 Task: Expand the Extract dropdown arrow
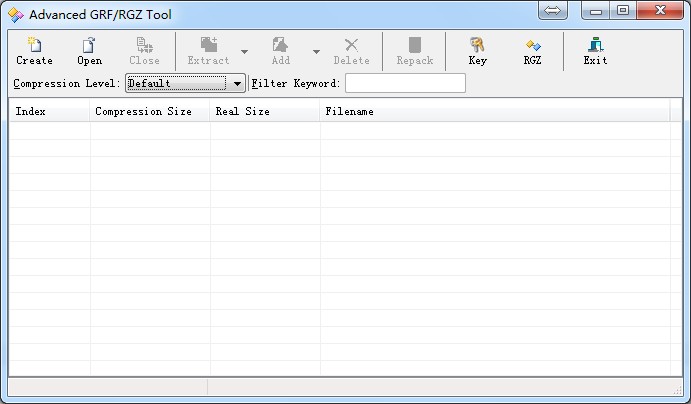[x=244, y=52]
